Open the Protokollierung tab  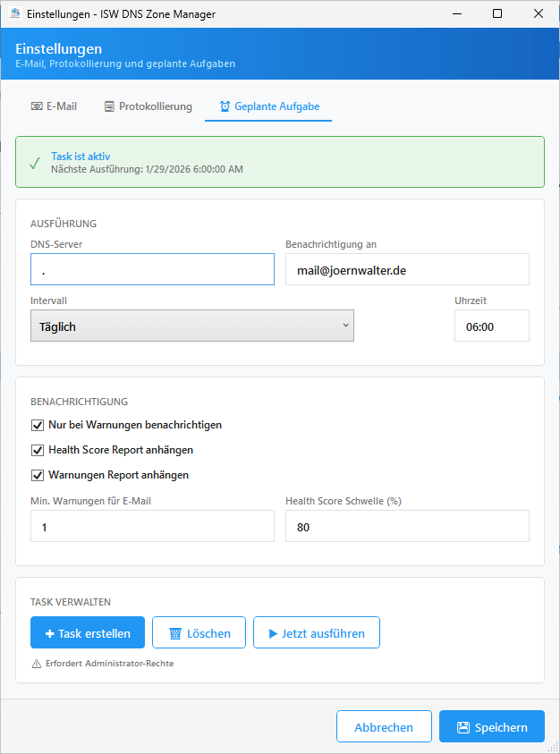pyautogui.click(x=148, y=106)
